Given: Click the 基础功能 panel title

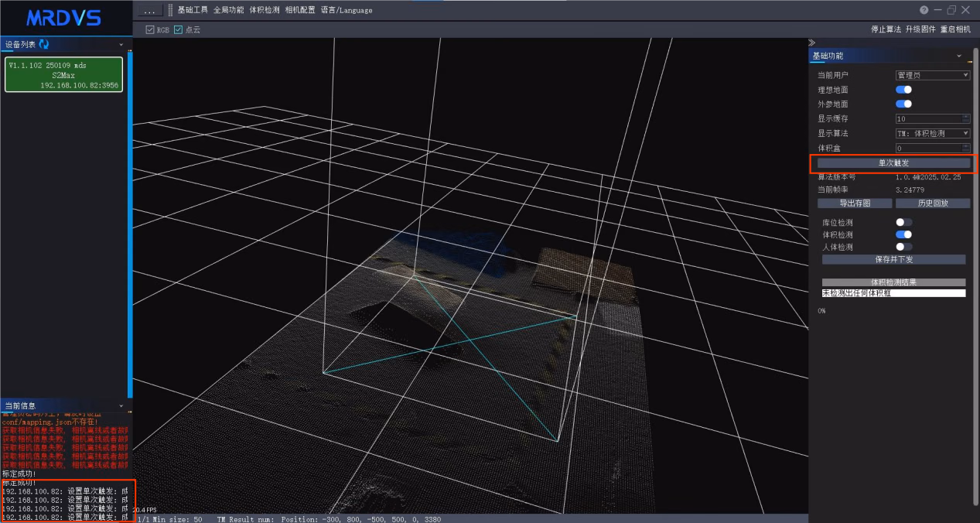Looking at the screenshot, I should 828,56.
